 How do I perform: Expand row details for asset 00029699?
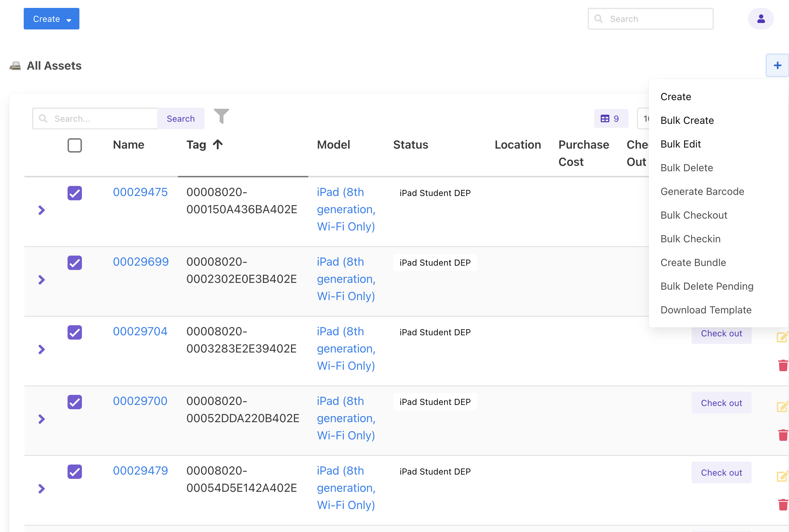click(x=42, y=280)
